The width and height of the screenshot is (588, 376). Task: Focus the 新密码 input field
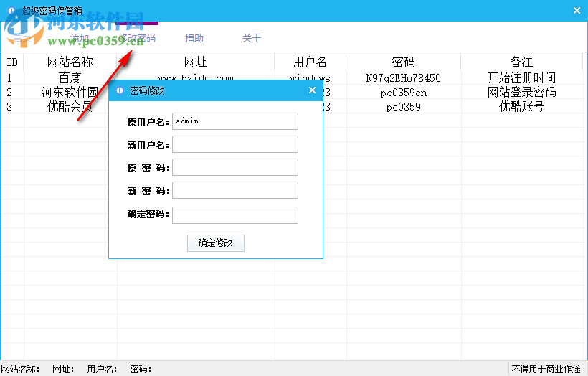(235, 190)
